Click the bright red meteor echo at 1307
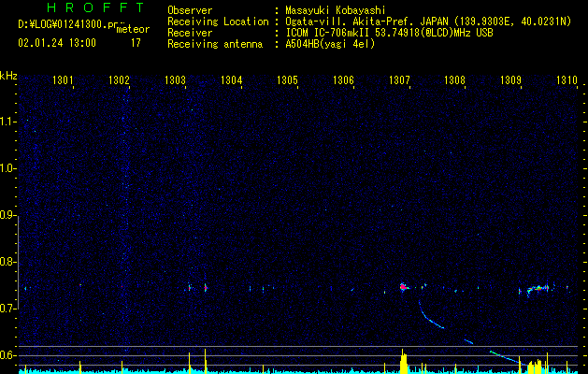 tap(403, 287)
